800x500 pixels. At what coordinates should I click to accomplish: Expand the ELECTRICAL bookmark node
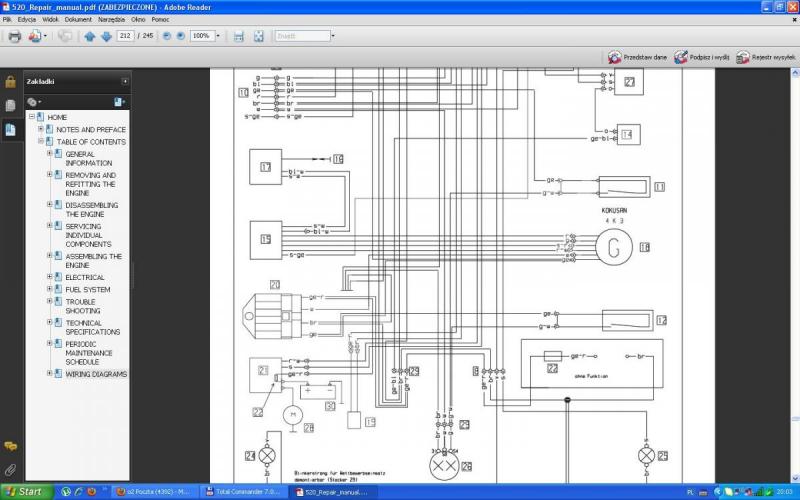[49, 277]
